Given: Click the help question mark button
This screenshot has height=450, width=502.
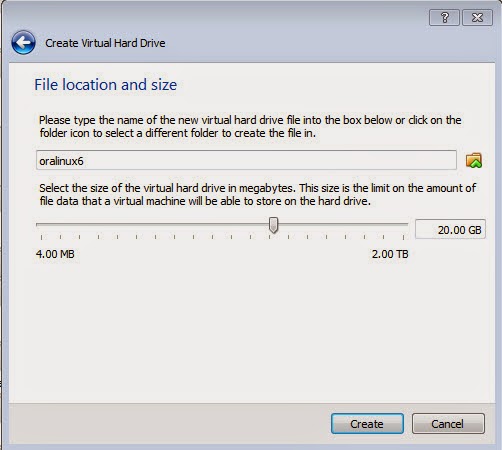Looking at the screenshot, I should point(444,17).
